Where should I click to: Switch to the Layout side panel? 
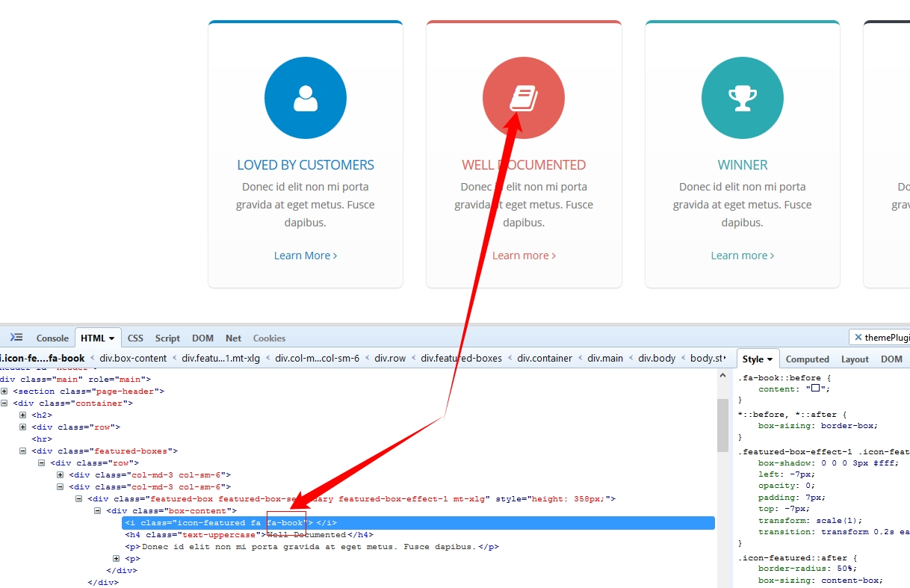(x=855, y=359)
